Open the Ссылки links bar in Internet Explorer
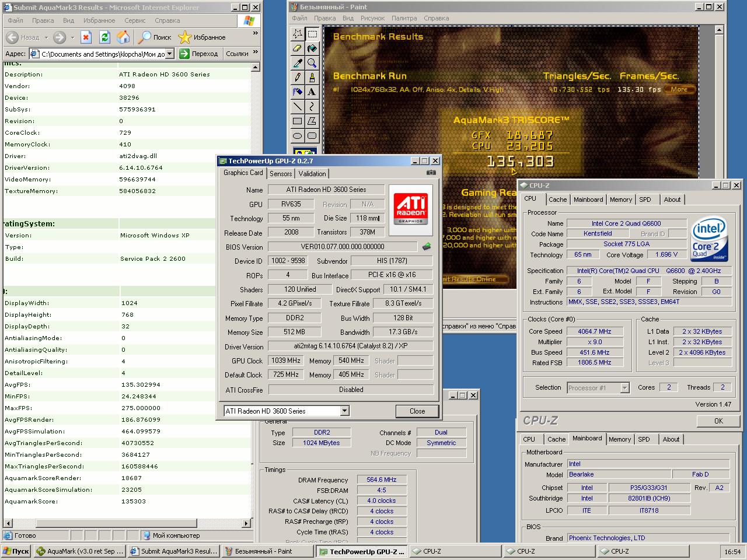This screenshot has height=560, width=747. 237,54
